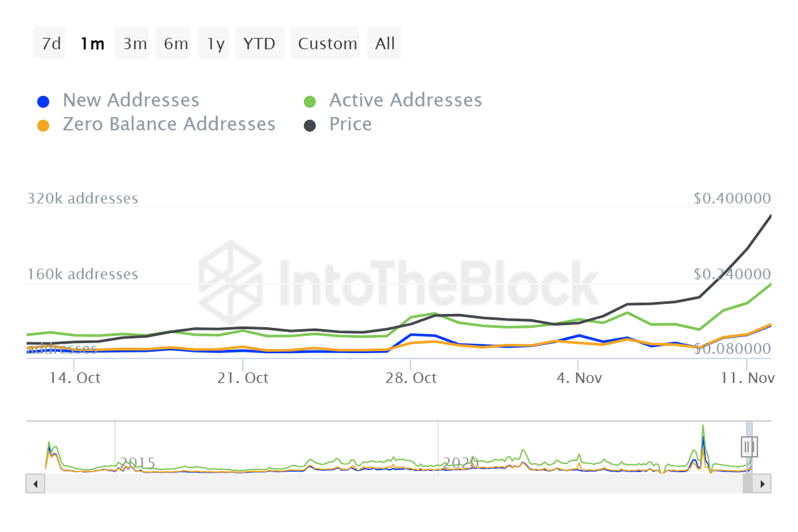Toggle Active Addresses series visibility
The image size is (798, 532).
tap(405, 100)
